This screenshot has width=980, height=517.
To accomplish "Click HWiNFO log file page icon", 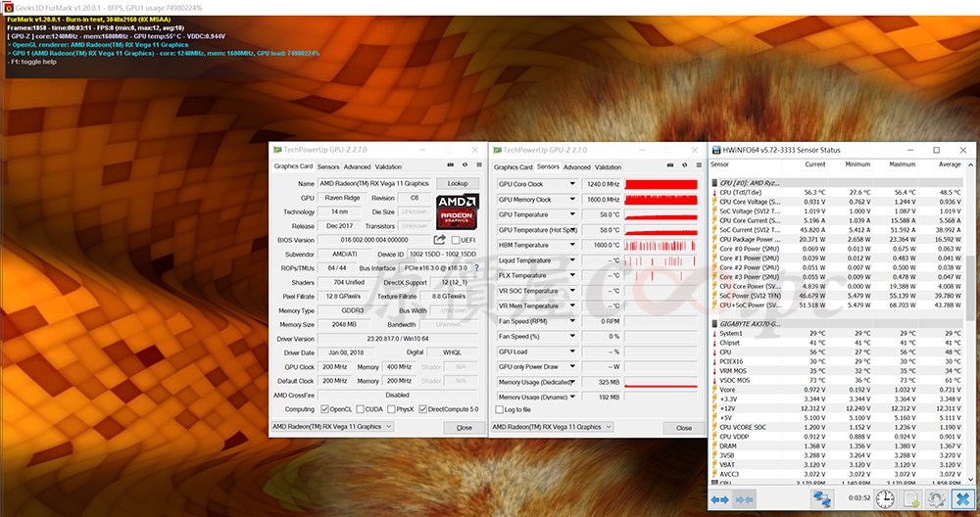I will [910, 499].
